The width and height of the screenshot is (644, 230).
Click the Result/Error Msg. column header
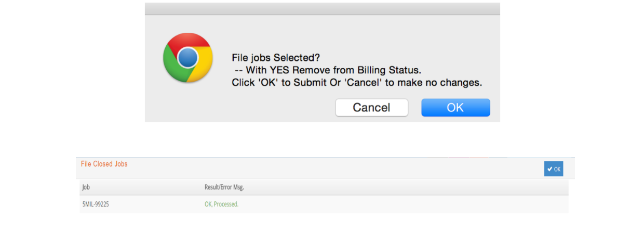click(x=224, y=187)
